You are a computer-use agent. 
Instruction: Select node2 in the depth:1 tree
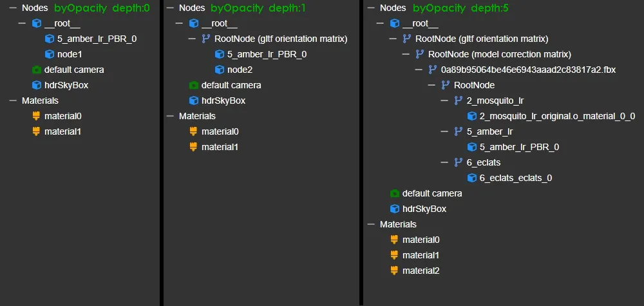241,70
